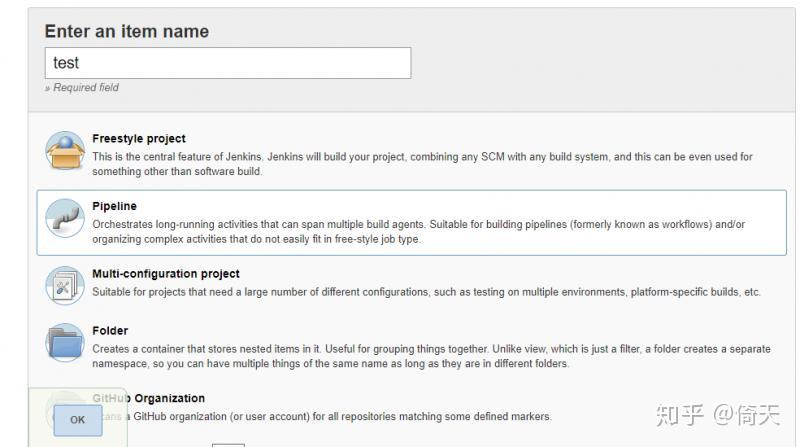Click the Folder description about nested items

tap(431, 356)
